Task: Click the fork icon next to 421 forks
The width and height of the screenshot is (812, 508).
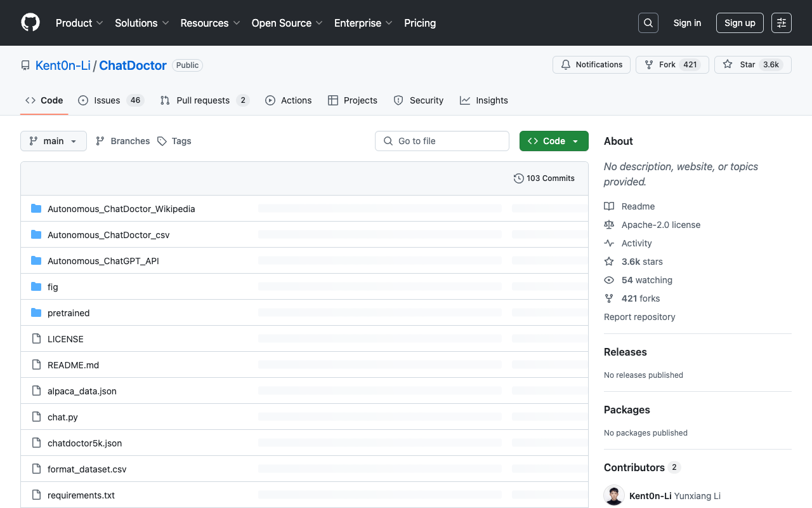Action: [609, 298]
